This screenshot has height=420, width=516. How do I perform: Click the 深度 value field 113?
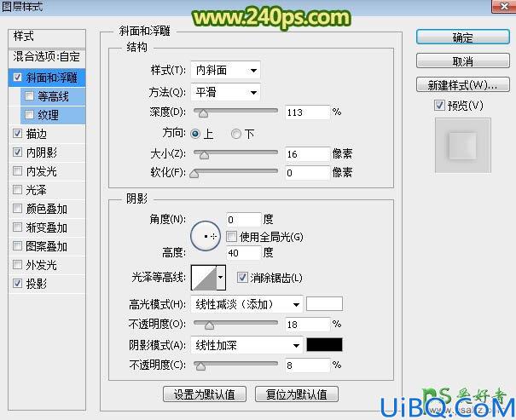(307, 112)
